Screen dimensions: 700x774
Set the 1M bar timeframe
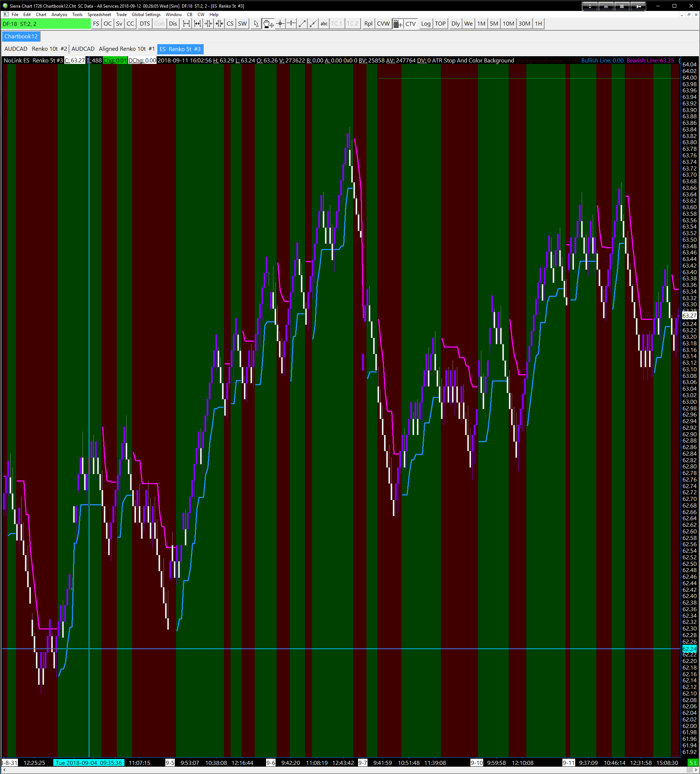tap(481, 24)
